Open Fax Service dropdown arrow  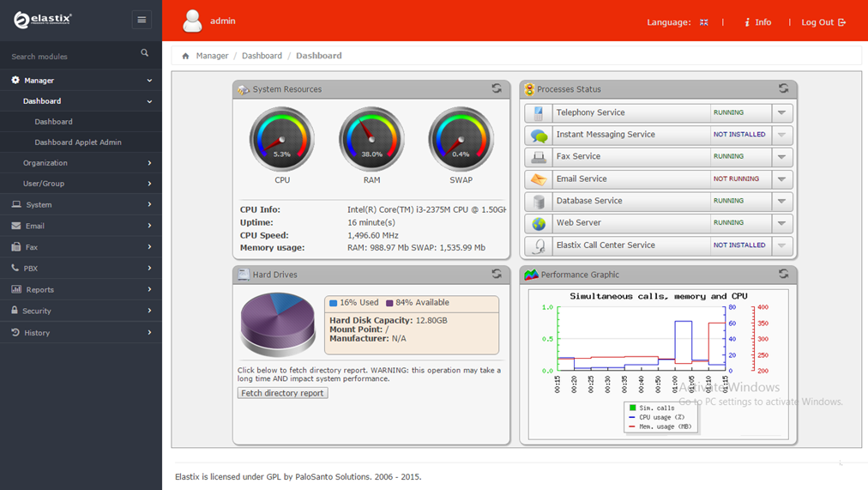(781, 157)
